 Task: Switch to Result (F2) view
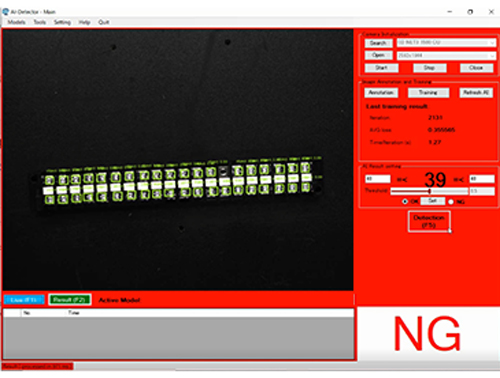(x=70, y=299)
